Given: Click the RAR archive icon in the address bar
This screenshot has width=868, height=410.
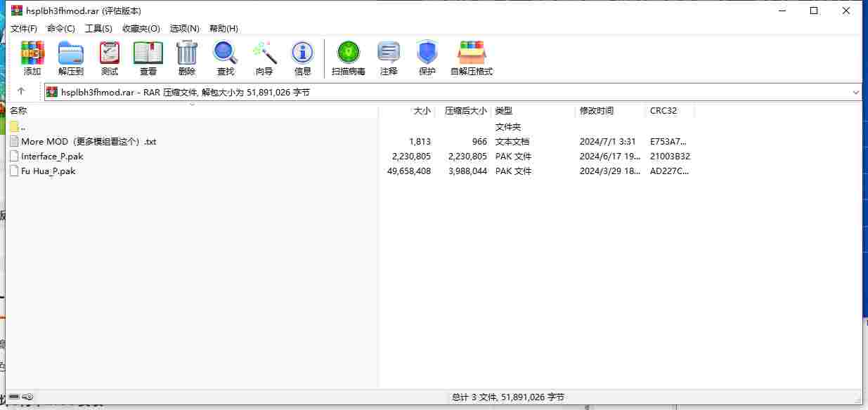Looking at the screenshot, I should [52, 92].
